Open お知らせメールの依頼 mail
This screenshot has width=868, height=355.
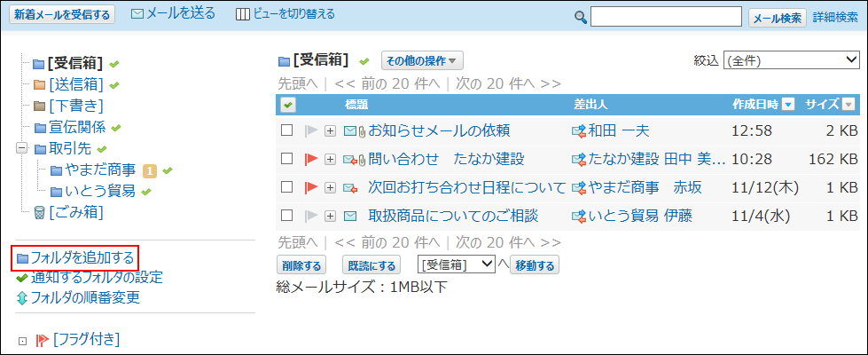click(439, 130)
